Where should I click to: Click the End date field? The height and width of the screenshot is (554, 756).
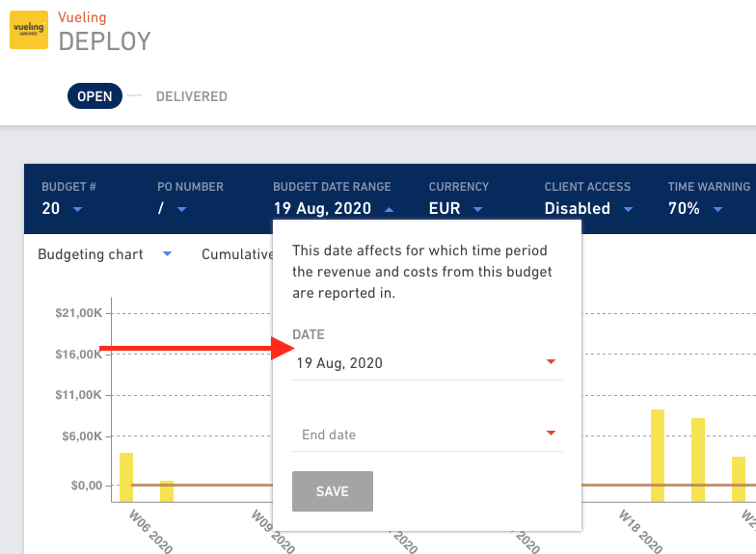point(426,435)
